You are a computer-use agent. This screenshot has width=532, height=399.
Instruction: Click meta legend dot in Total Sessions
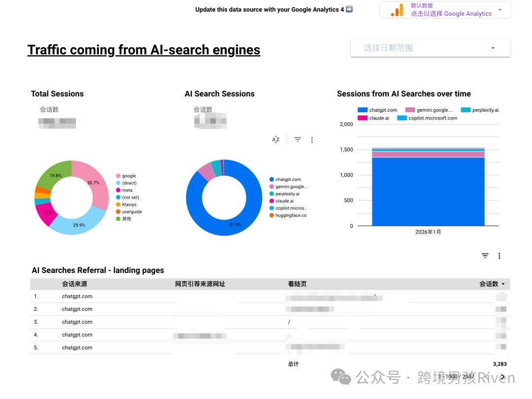118,190
